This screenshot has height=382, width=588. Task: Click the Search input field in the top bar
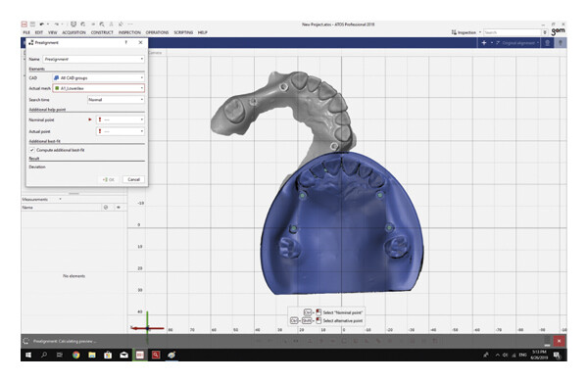pos(513,32)
